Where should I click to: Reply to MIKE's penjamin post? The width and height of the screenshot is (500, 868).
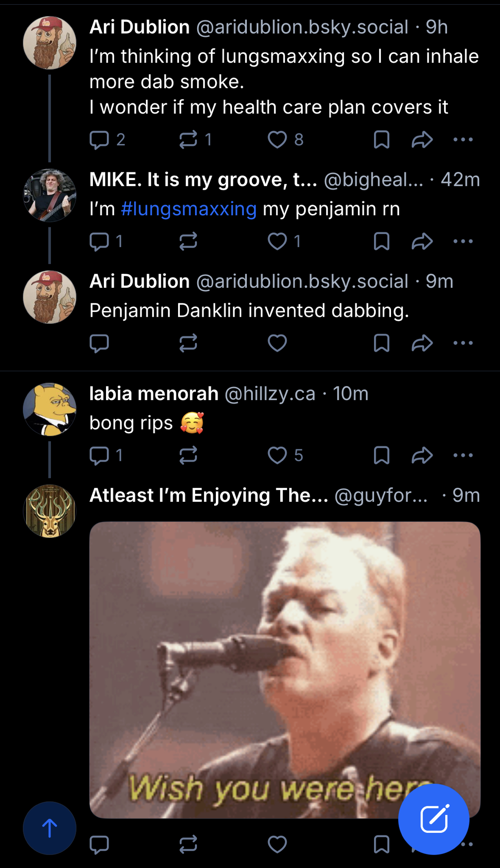coord(99,241)
